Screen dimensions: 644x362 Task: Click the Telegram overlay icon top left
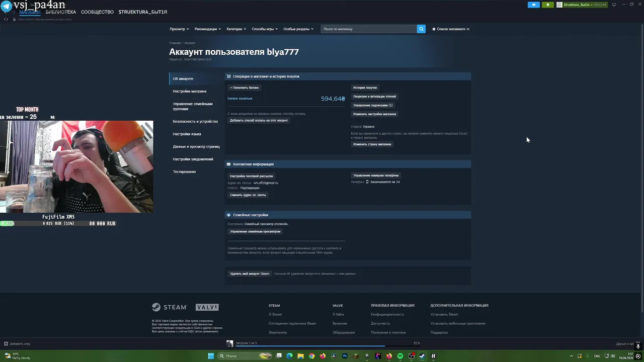(6, 6)
